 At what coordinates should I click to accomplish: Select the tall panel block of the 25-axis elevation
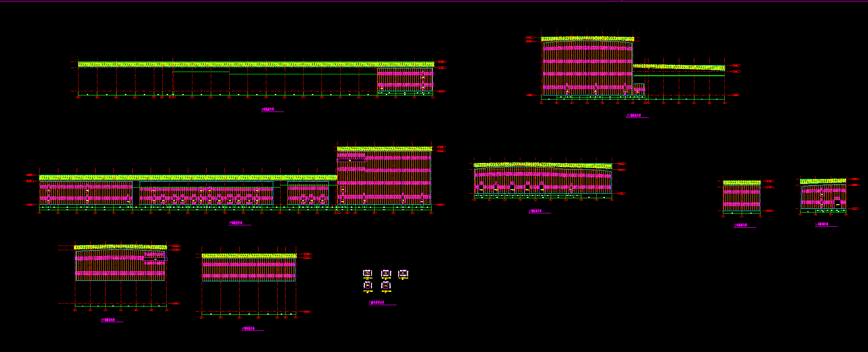587,67
